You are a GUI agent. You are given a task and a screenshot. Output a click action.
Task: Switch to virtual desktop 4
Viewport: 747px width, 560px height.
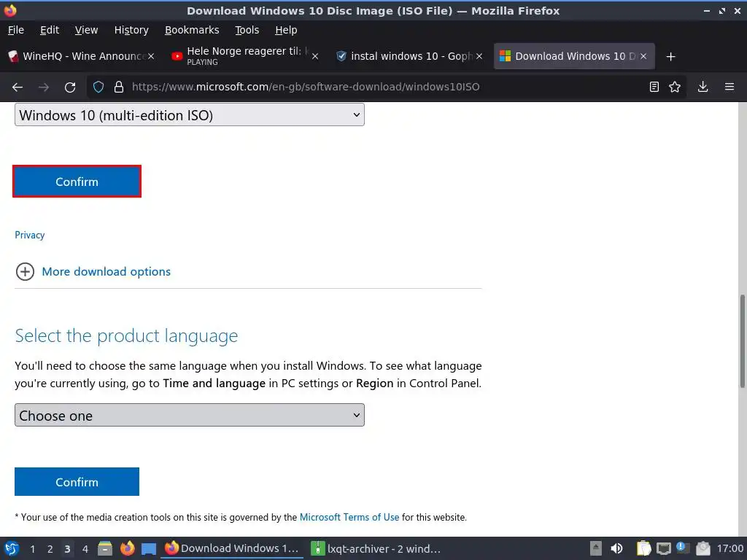pos(85,549)
